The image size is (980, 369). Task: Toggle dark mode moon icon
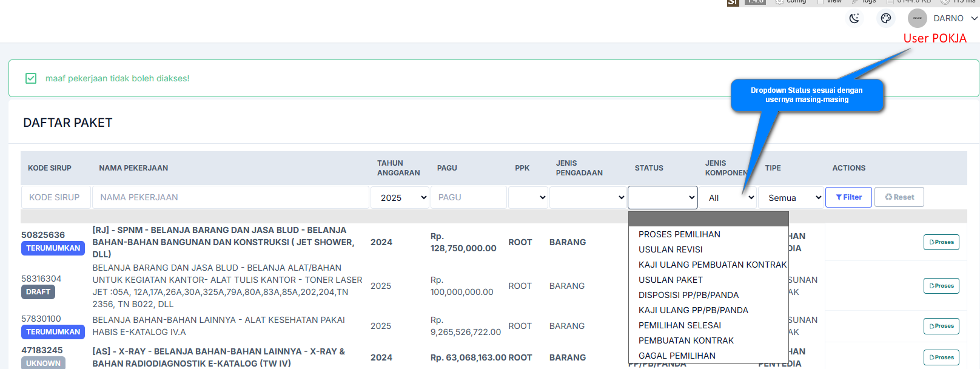854,18
